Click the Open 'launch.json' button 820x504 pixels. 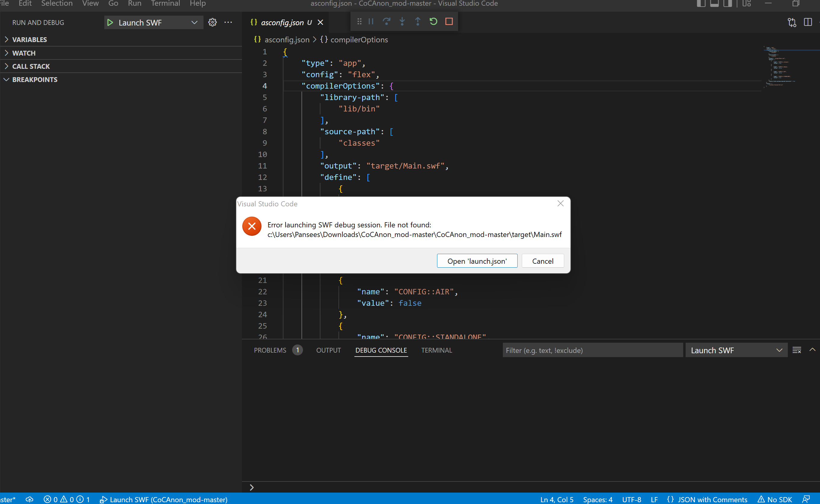(477, 261)
